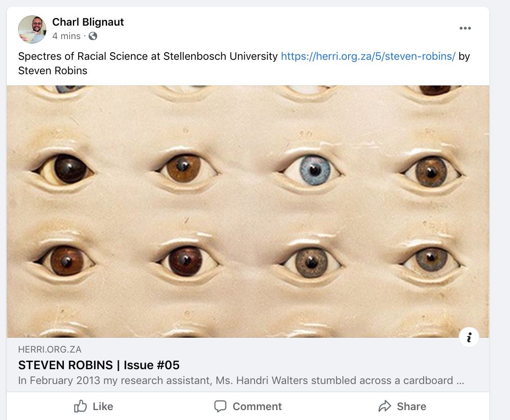This screenshot has height=420, width=510.
Task: Click the "4 mins" post timestamp
Action: [67, 36]
